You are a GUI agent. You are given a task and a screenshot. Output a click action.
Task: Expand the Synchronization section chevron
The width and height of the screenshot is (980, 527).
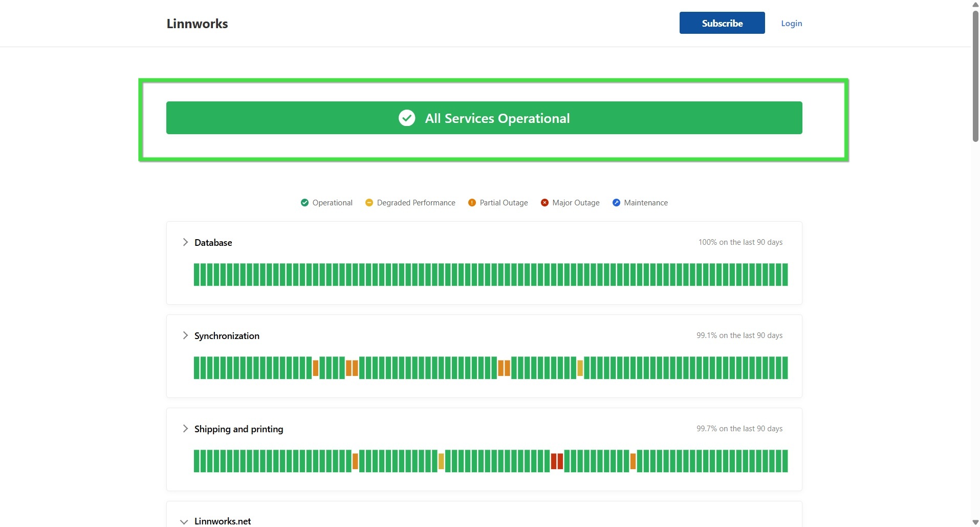(x=185, y=335)
